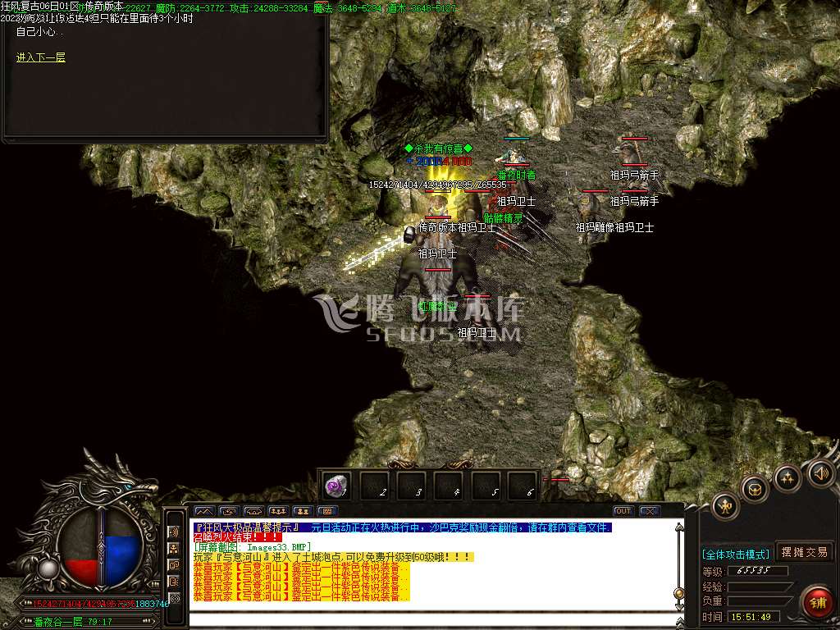This screenshot has height=630, width=840.
Task: Open the red 铺 shop button
Action: [x=817, y=603]
